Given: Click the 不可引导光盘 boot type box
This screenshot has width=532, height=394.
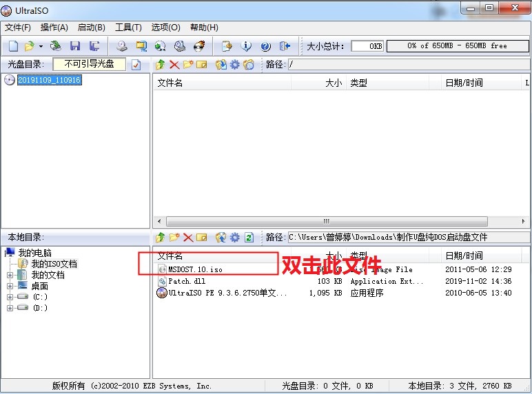Looking at the screenshot, I should pyautogui.click(x=90, y=64).
